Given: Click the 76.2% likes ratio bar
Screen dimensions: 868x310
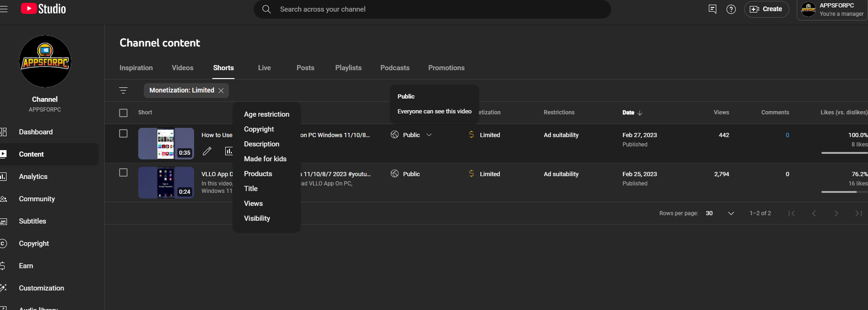Looking at the screenshot, I should point(844,192).
